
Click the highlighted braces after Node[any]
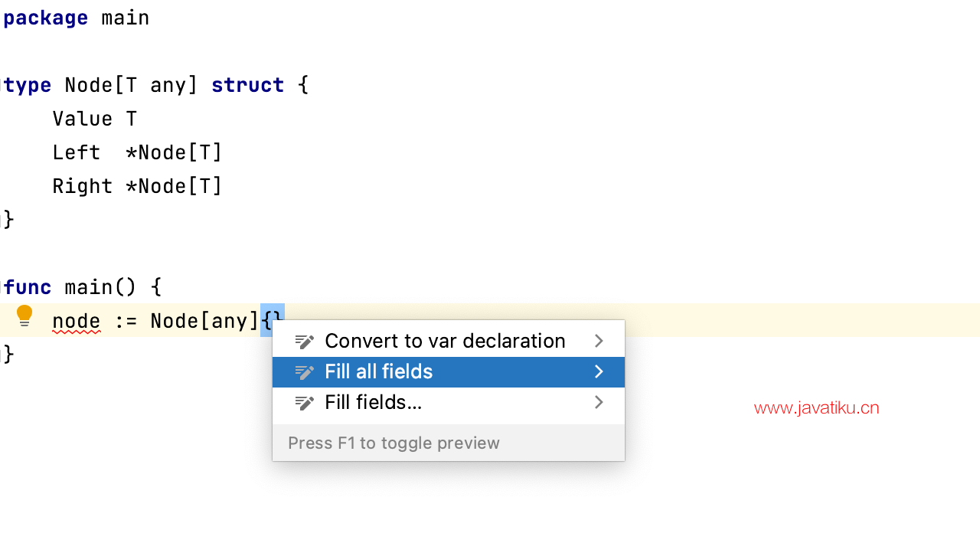(272, 321)
